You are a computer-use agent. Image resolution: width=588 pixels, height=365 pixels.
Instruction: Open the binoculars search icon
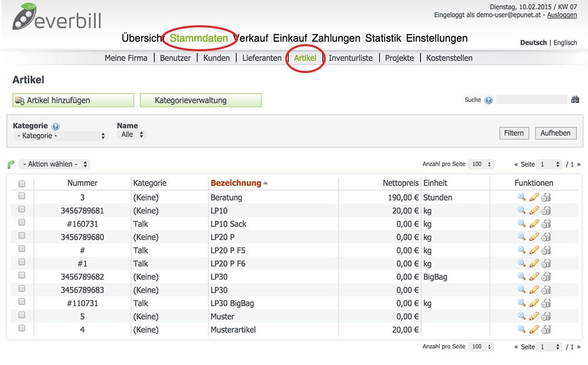click(x=575, y=100)
